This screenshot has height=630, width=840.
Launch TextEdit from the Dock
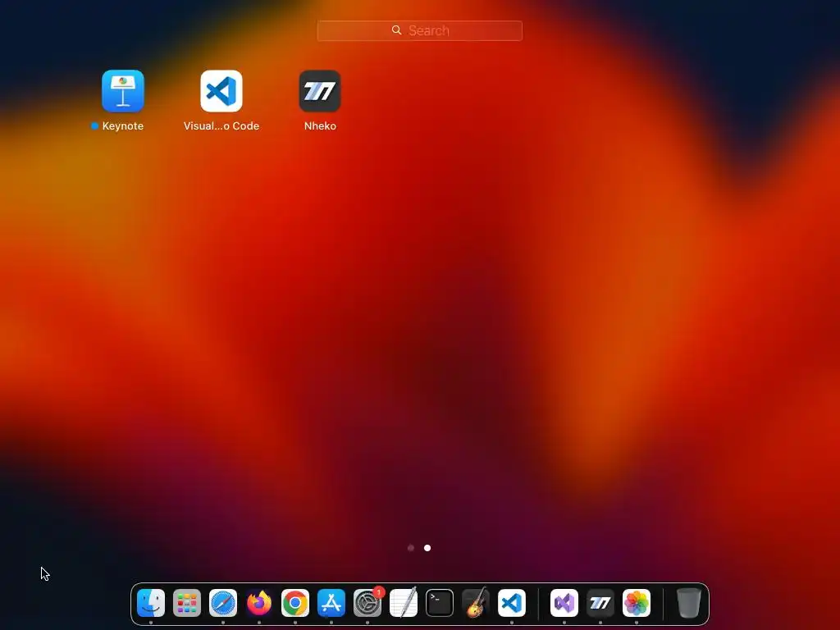coord(404,603)
